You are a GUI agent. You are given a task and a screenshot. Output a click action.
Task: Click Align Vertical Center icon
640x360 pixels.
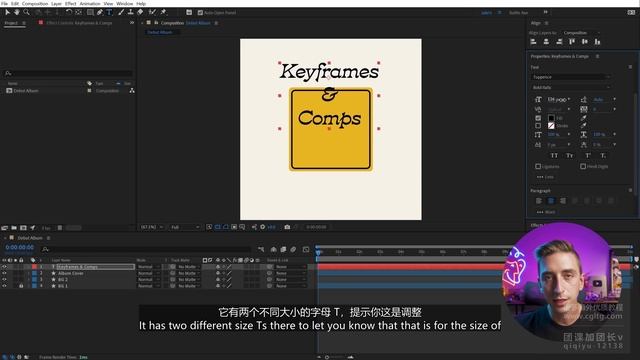point(585,42)
